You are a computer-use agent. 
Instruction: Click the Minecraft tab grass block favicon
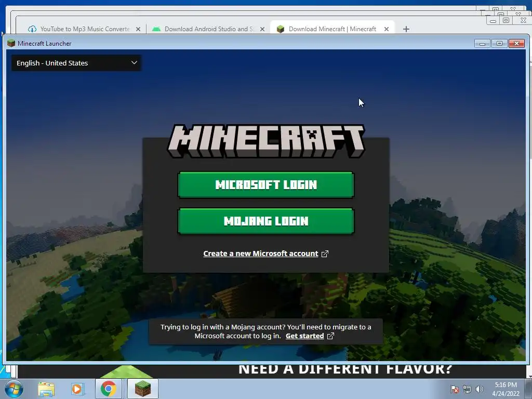pyautogui.click(x=281, y=29)
